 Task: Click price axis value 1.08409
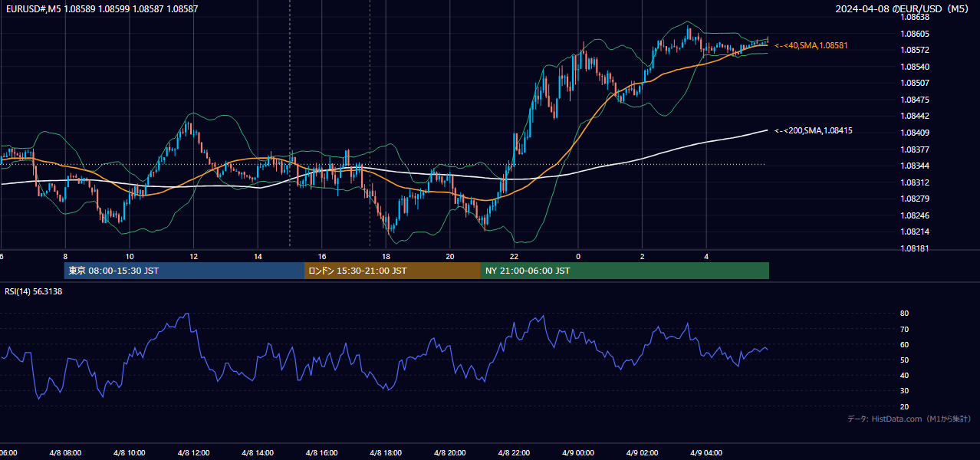[915, 133]
